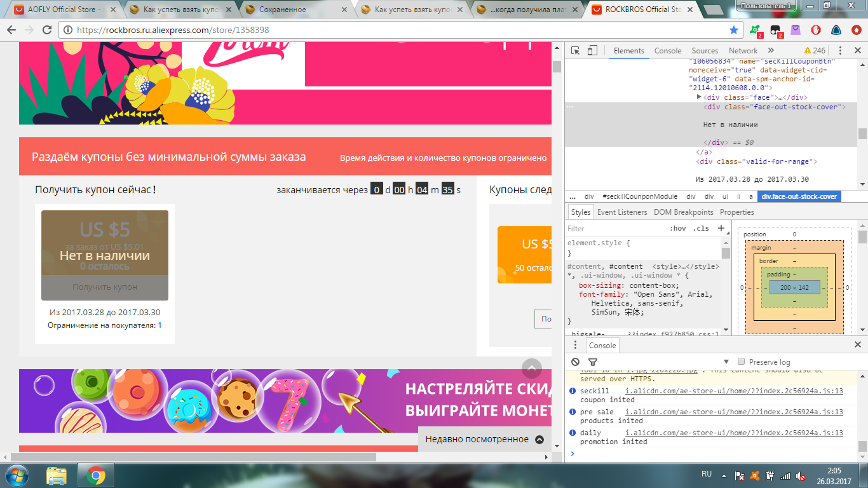The width and height of the screenshot is (868, 488).
Task: Select the Styles sidebar tab
Action: pyautogui.click(x=581, y=212)
